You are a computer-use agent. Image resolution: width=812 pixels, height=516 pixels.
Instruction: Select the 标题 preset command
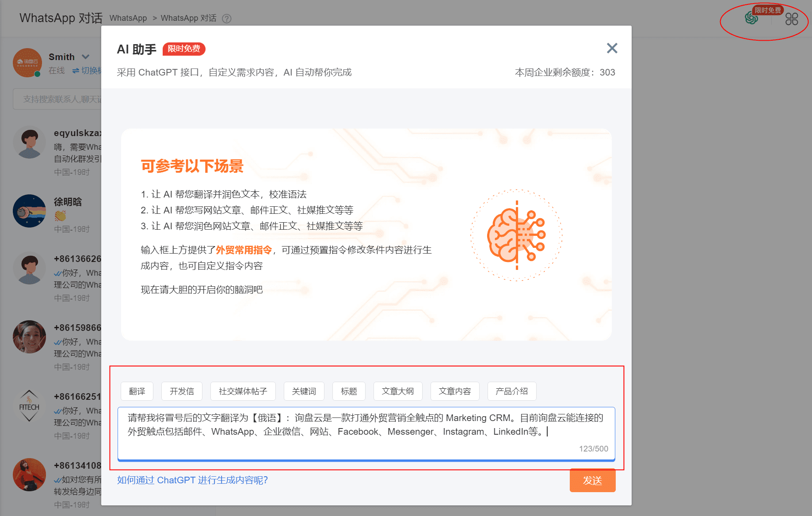pyautogui.click(x=349, y=391)
